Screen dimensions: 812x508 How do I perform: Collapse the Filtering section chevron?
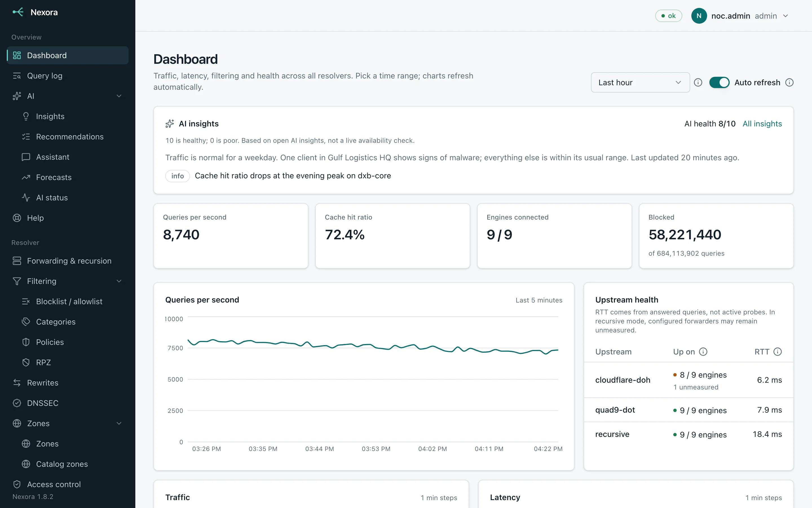tap(119, 281)
